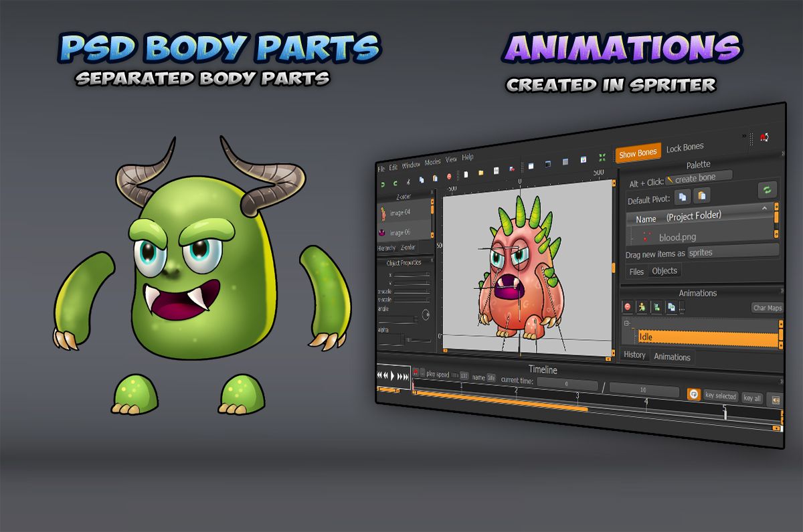Toggle the Lock Bones option
This screenshot has width=803, height=532.
(685, 149)
